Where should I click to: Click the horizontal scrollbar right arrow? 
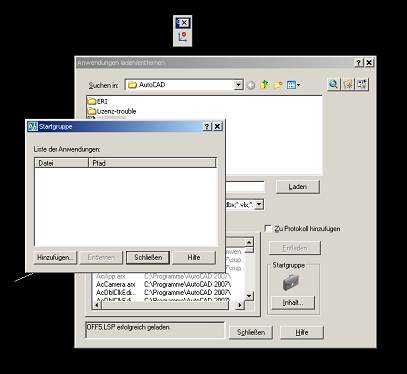click(240, 305)
